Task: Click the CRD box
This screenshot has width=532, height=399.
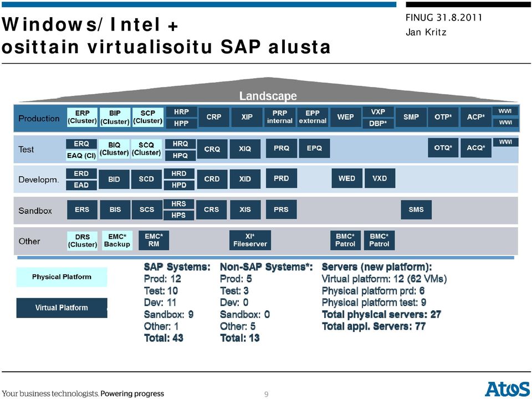Action: click(x=212, y=179)
